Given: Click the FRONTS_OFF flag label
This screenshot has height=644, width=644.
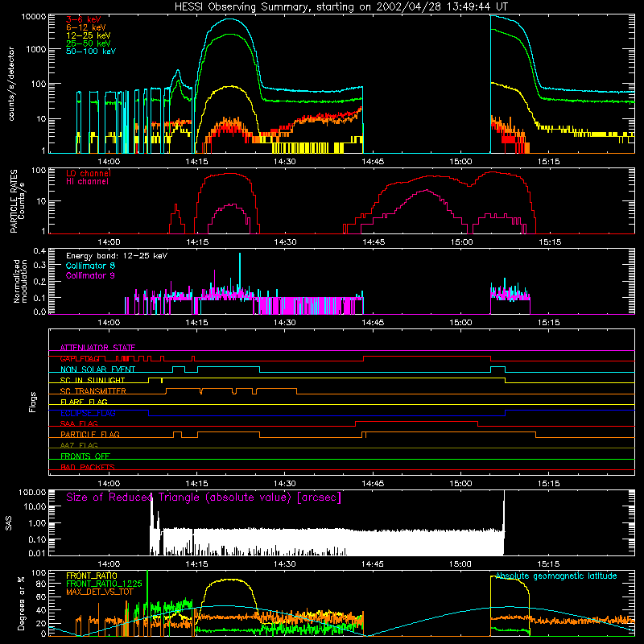Looking at the screenshot, I should (x=85, y=456).
